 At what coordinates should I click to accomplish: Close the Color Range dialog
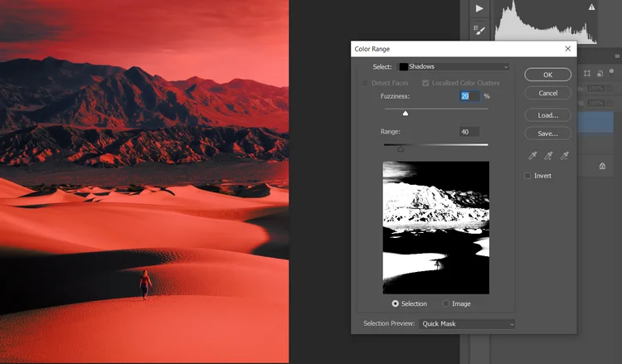(x=568, y=49)
